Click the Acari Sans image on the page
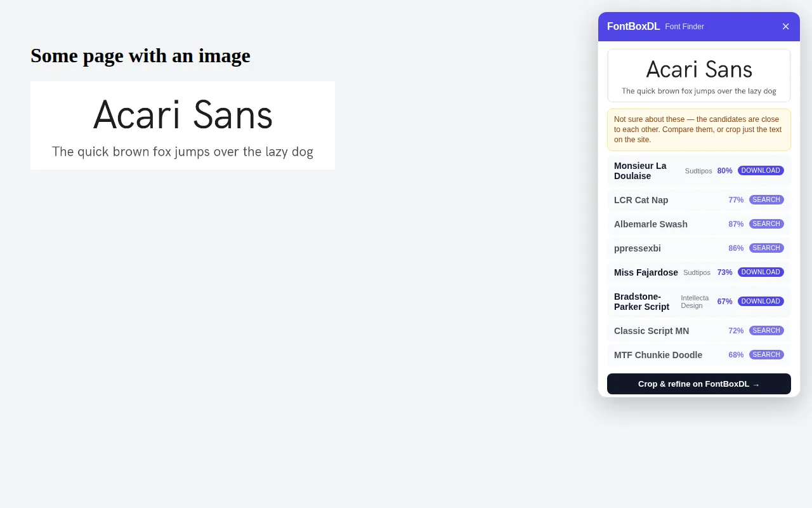 tap(183, 125)
